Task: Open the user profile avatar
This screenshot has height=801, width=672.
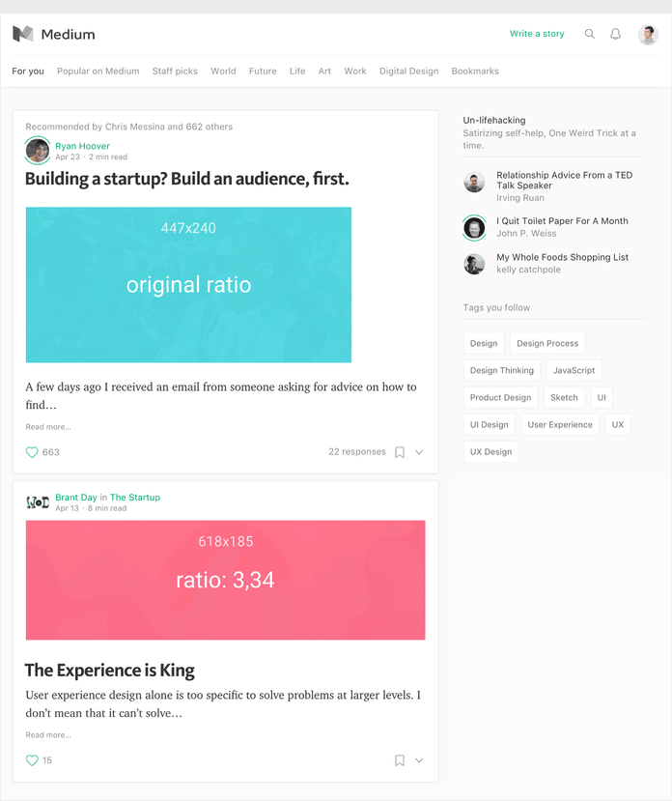Action: [x=648, y=35]
